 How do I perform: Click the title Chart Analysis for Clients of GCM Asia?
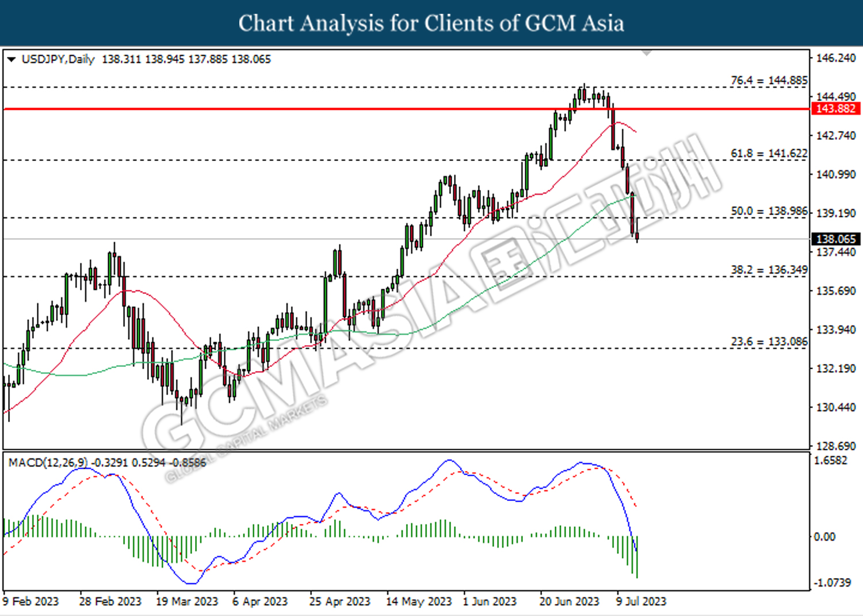pyautogui.click(x=431, y=24)
